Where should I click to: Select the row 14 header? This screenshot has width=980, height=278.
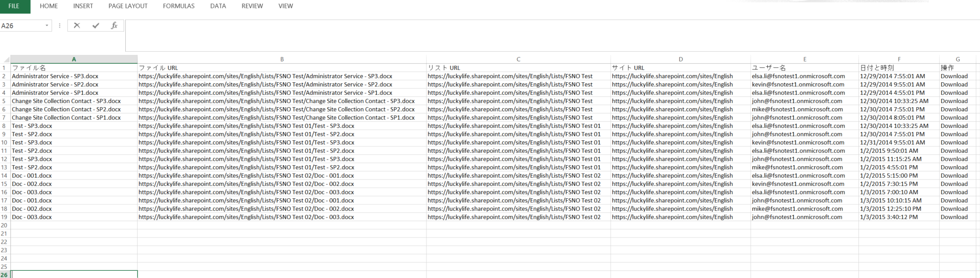(x=5, y=175)
